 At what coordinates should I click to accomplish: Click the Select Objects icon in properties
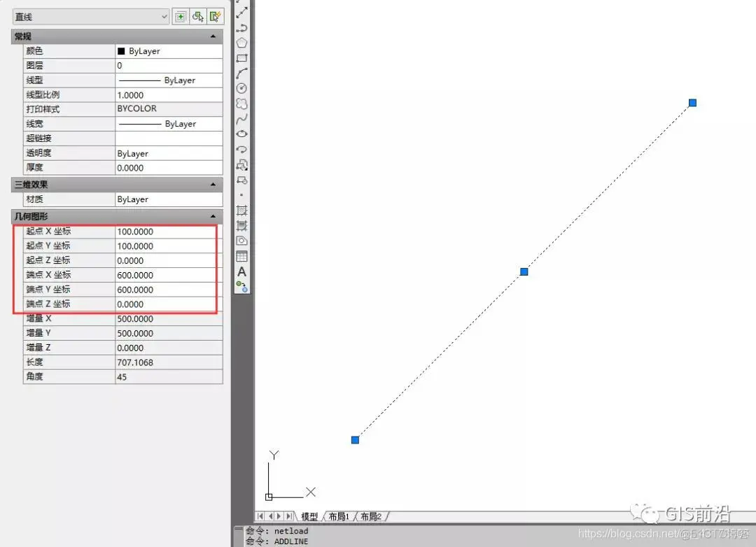tap(197, 17)
